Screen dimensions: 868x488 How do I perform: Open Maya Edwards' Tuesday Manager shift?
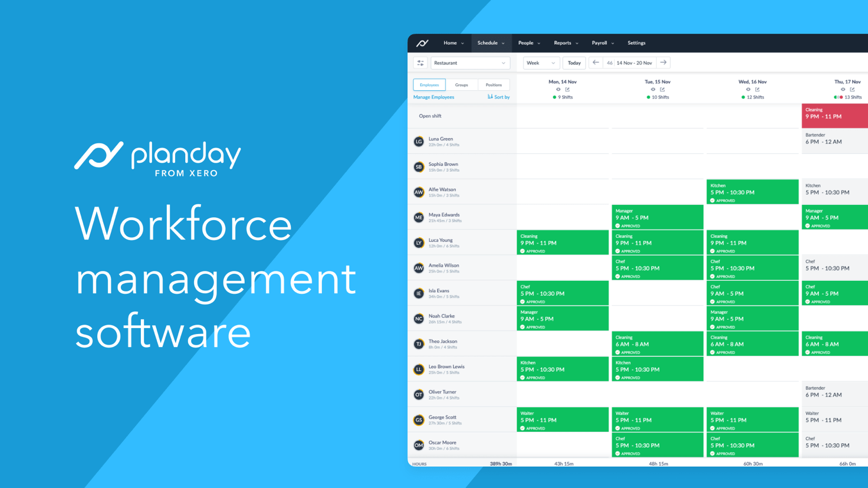click(657, 218)
